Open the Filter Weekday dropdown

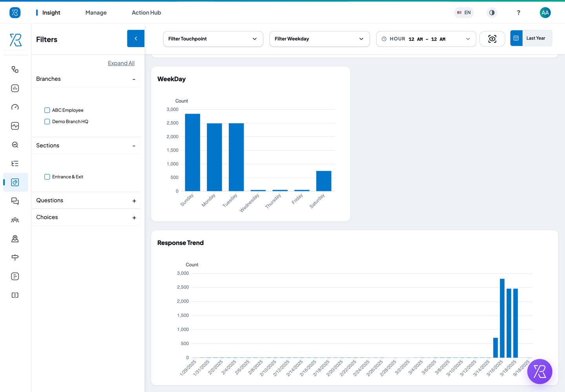tap(319, 39)
